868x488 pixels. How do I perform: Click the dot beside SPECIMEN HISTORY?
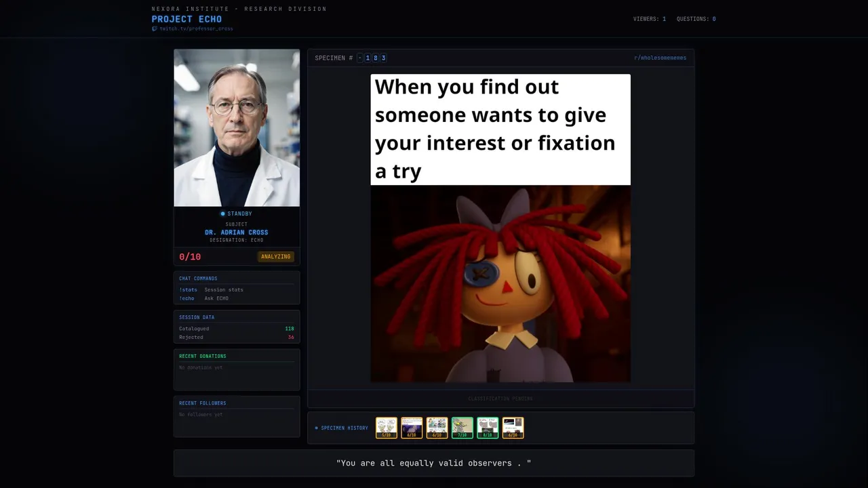(x=317, y=428)
